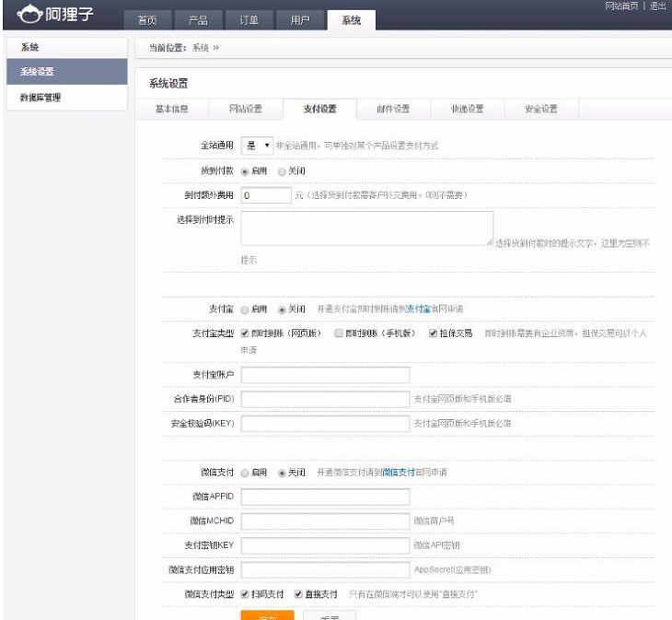Open 数据库管理 in the sidebar

click(41, 98)
